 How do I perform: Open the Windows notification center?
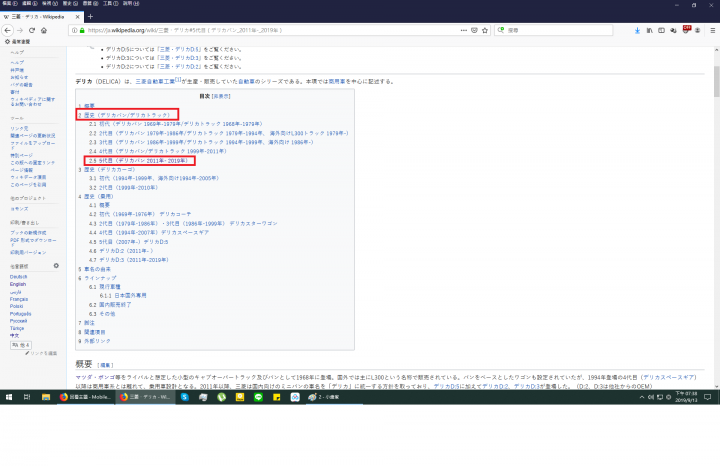[708, 397]
